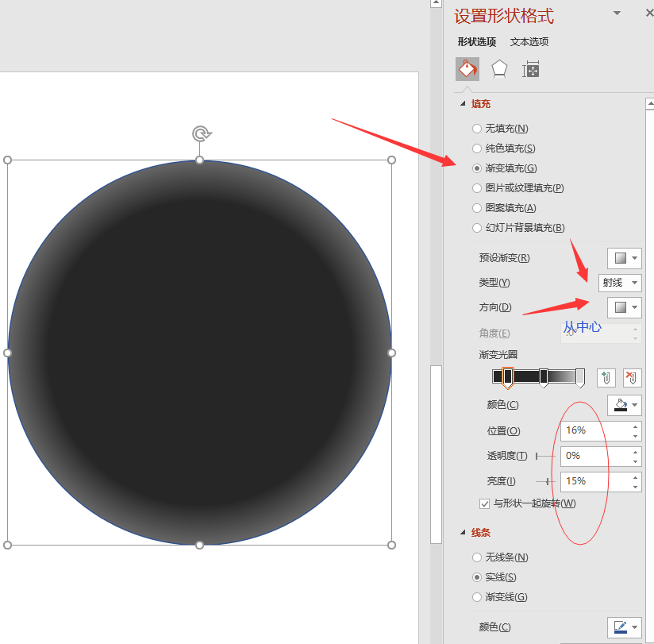Screen dimensions: 654x644
Task: Click the top-left resize handle of the circle
Action: click(7, 160)
